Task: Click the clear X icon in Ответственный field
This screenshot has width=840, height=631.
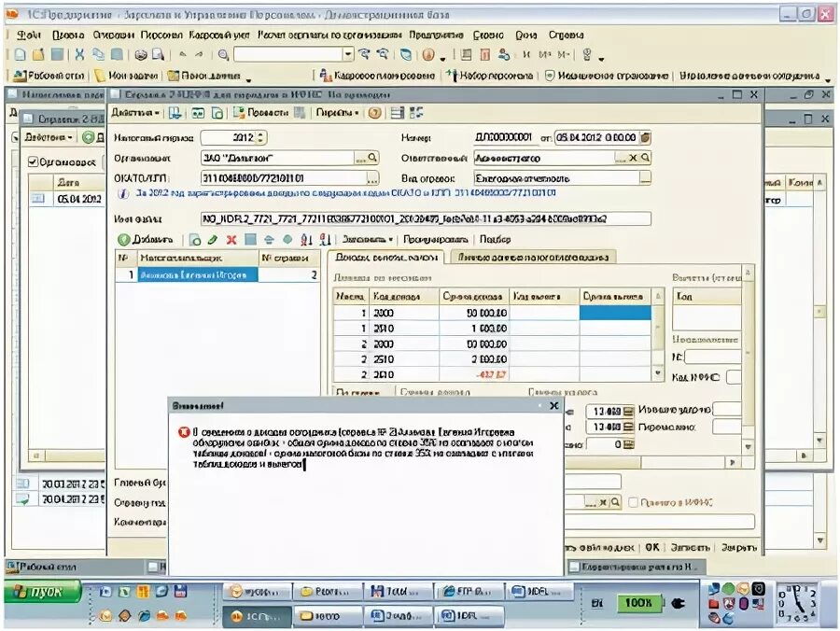Action: click(x=633, y=158)
